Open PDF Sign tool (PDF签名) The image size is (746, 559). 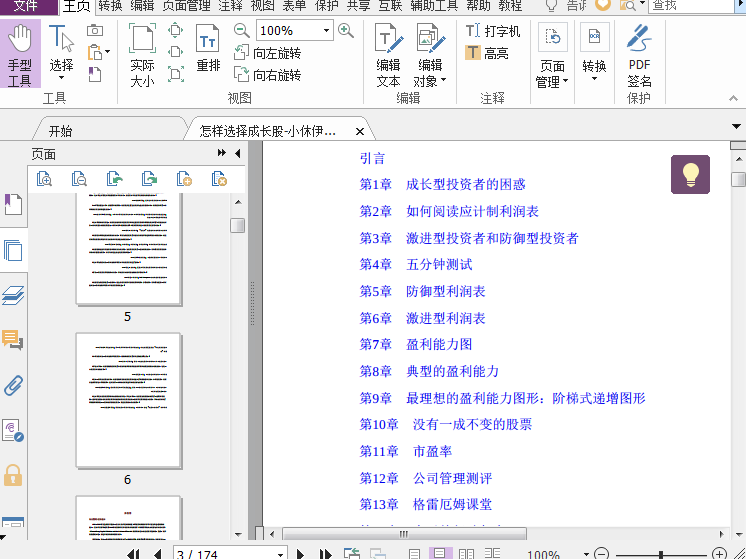point(639,55)
